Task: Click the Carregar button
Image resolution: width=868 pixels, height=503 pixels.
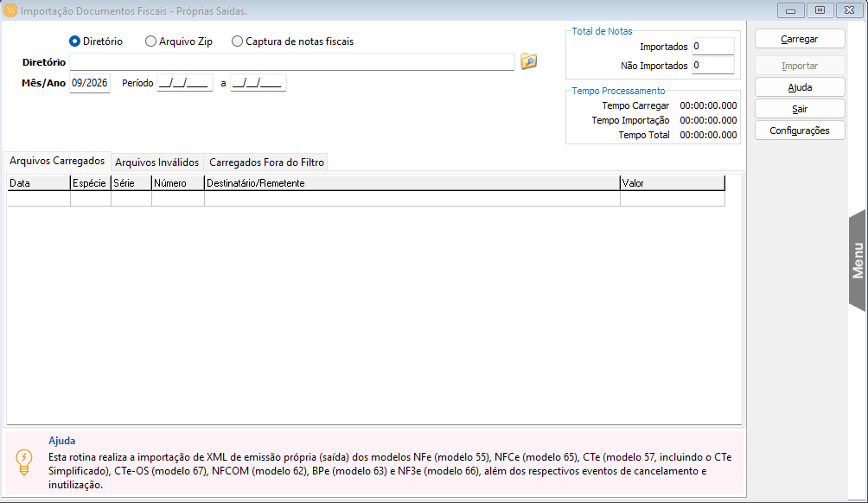Action: [800, 39]
